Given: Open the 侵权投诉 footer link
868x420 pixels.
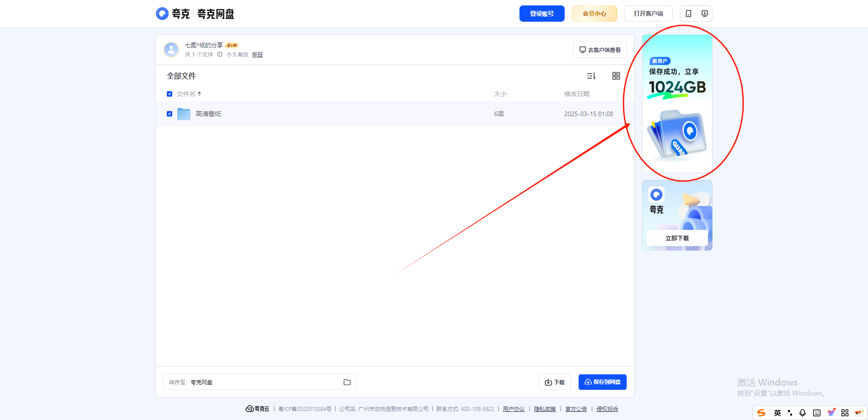Looking at the screenshot, I should click(607, 409).
